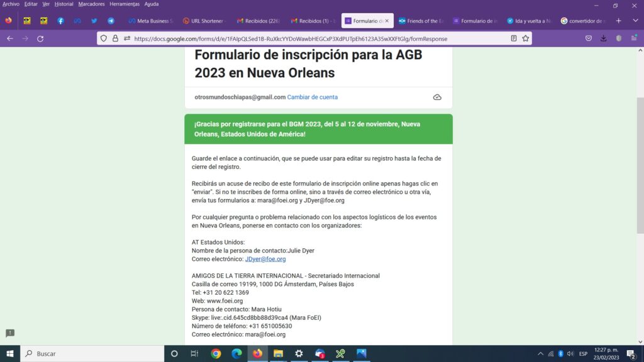Image resolution: width=644 pixels, height=362 pixels.
Task: Click the chat bubble feedback icon on page edge
Action: [9, 333]
